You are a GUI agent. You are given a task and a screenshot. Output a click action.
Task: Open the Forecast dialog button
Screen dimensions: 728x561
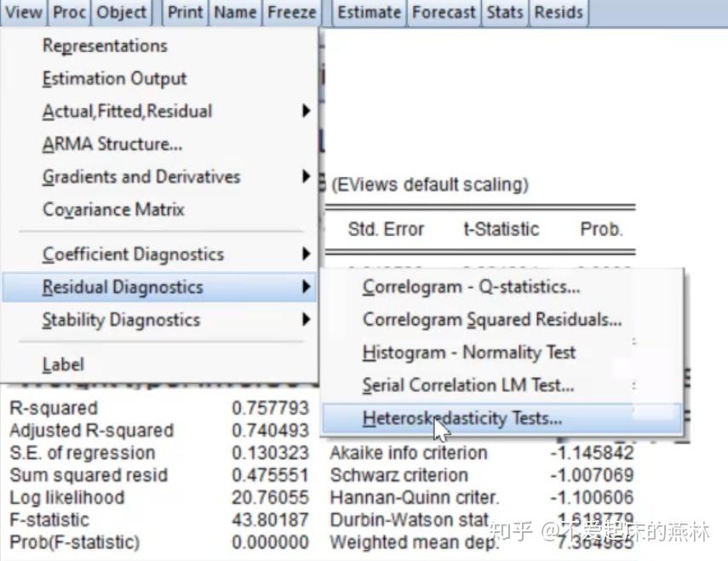[444, 12]
